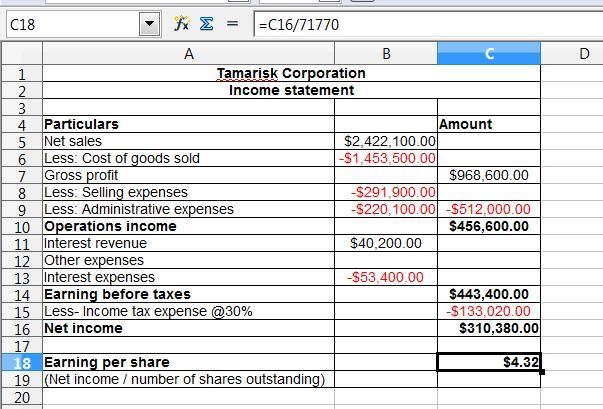The image size is (603, 409).
Task: Select Less: Administrative expenses cell
Action: click(x=188, y=209)
